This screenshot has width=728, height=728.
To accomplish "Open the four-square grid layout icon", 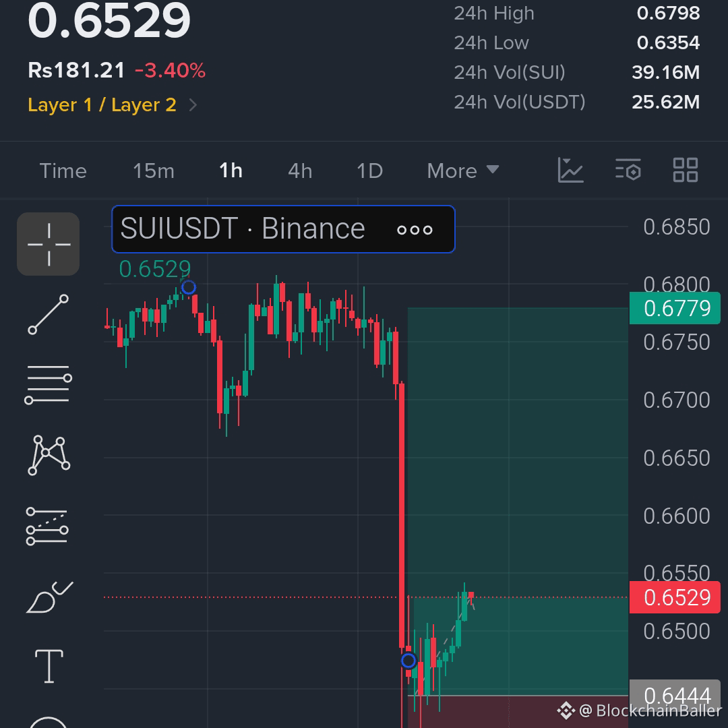I will click(x=686, y=170).
